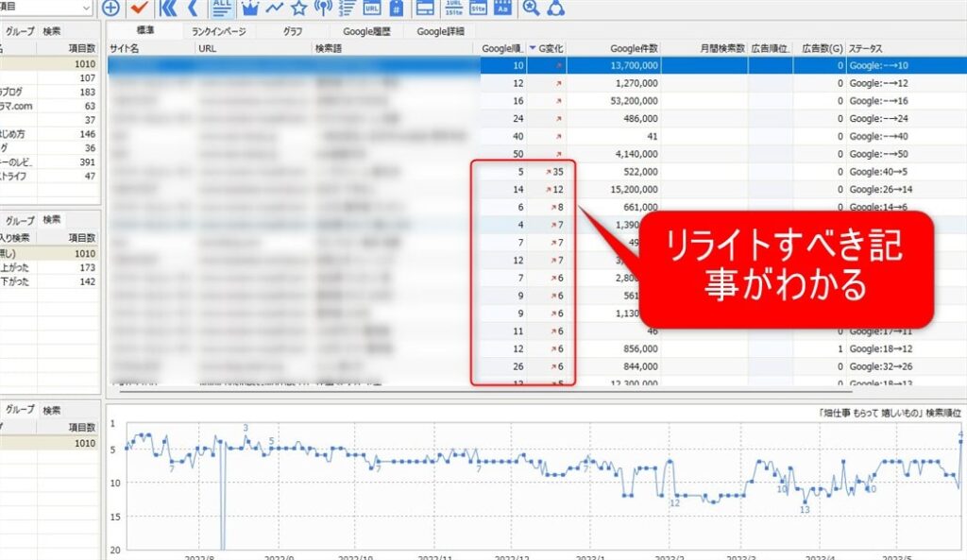This screenshot has width=967, height=560.
Task: Select row with 53,200,000 results
Action: 535,100
